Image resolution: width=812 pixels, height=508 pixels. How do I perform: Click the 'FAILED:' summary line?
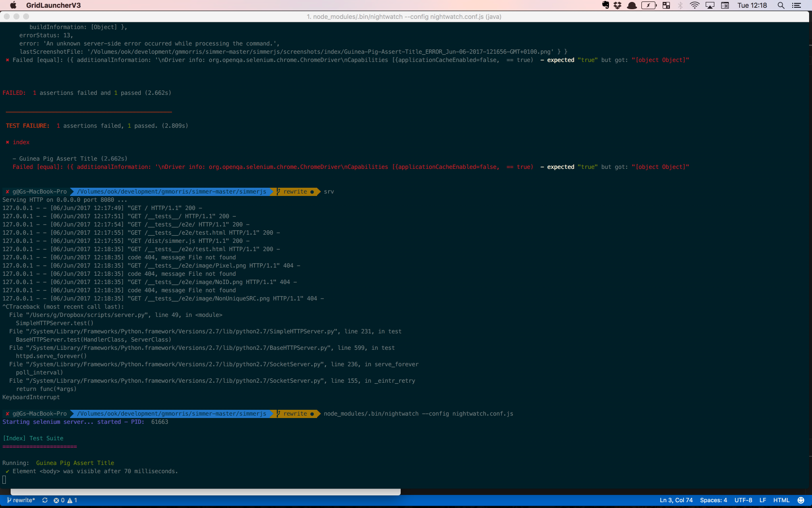click(87, 93)
